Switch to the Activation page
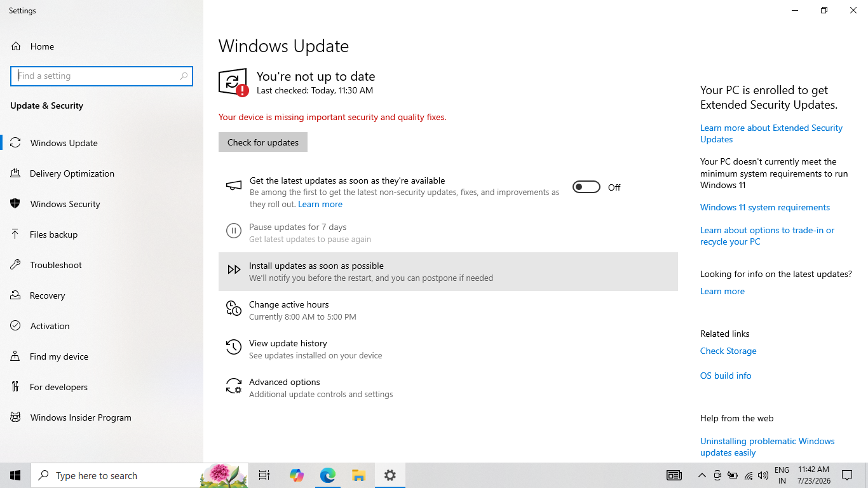This screenshot has height=488, width=868. (102, 326)
